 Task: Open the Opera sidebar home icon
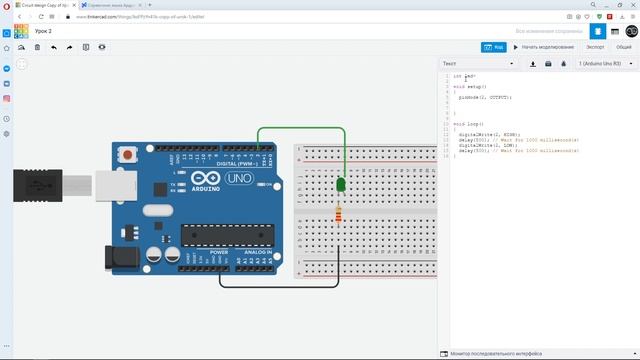7,48
